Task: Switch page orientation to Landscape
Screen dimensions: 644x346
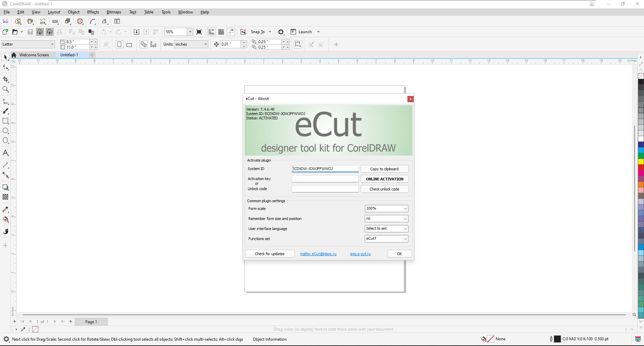Action: pos(129,44)
